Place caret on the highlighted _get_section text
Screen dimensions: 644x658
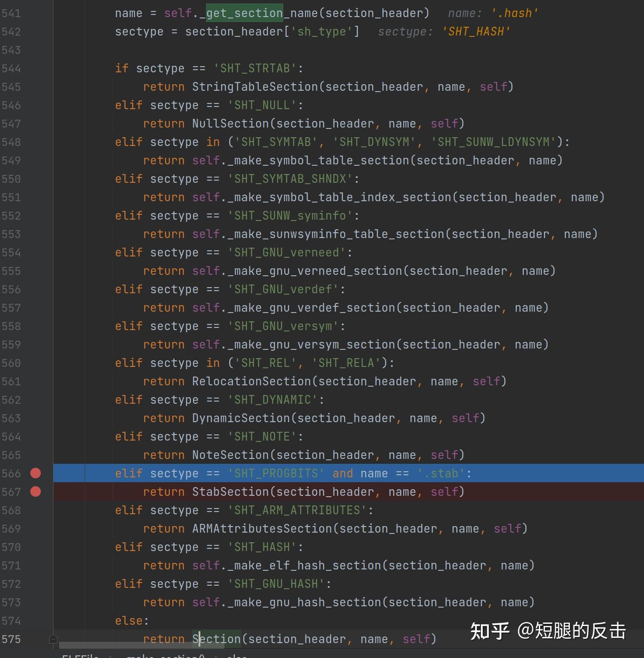point(243,13)
